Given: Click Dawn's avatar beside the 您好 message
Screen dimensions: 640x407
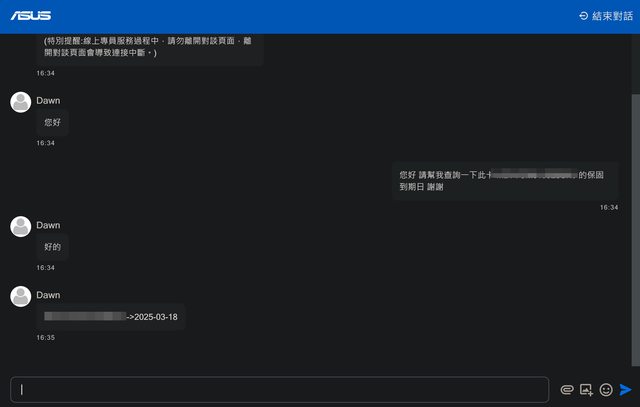Looking at the screenshot, I should [20, 102].
